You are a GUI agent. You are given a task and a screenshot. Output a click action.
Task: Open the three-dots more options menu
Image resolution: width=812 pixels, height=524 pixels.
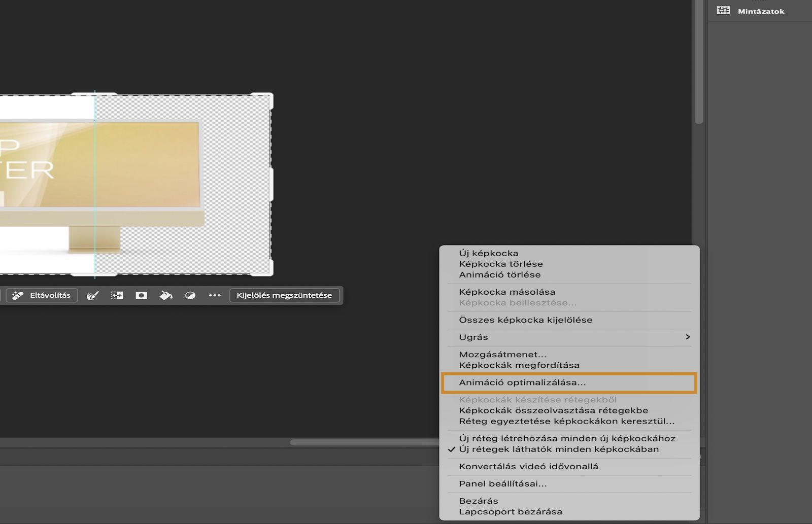(x=215, y=295)
